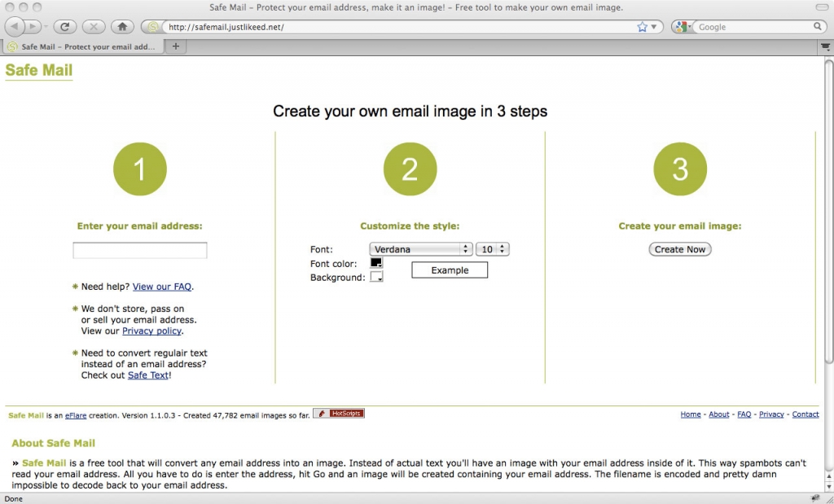Image resolution: width=834 pixels, height=504 pixels.
Task: Open a new tab with the plus button
Action: tap(176, 46)
